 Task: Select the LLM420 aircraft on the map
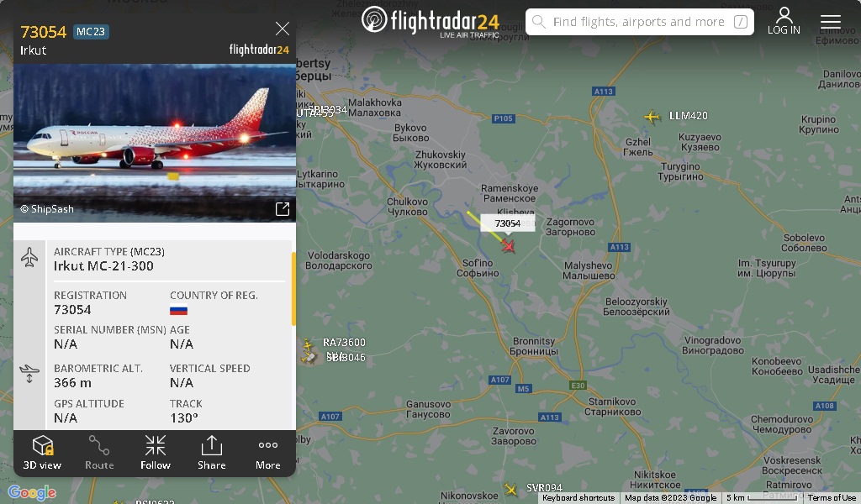[652, 116]
